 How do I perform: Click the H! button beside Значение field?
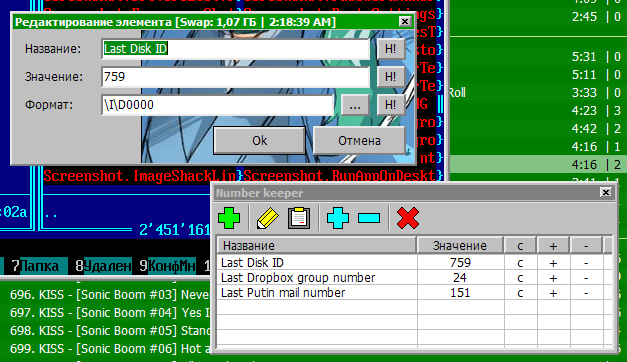[x=391, y=77]
